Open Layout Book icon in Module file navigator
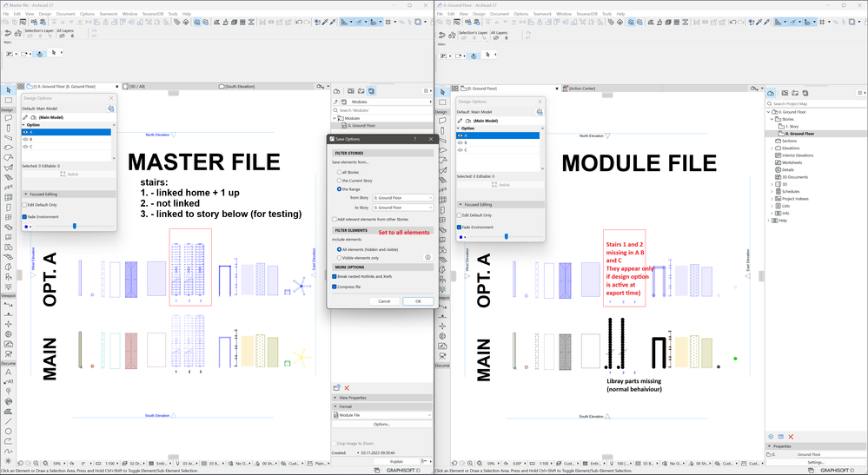Viewport: 868px width, 475px height. tap(795, 93)
